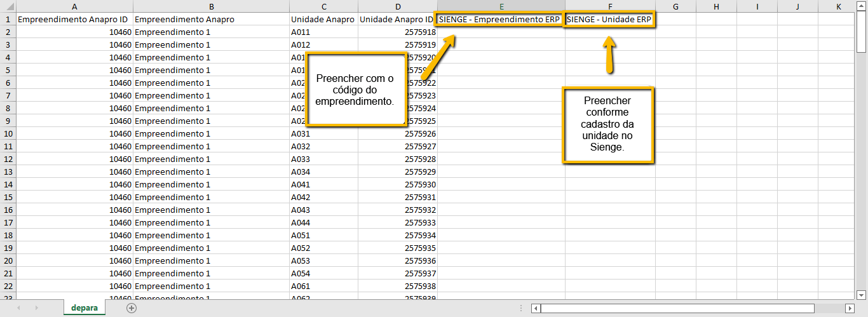Screen dimensions: 868x317
Task: Select cell C10 containing A031
Action: tap(323, 133)
